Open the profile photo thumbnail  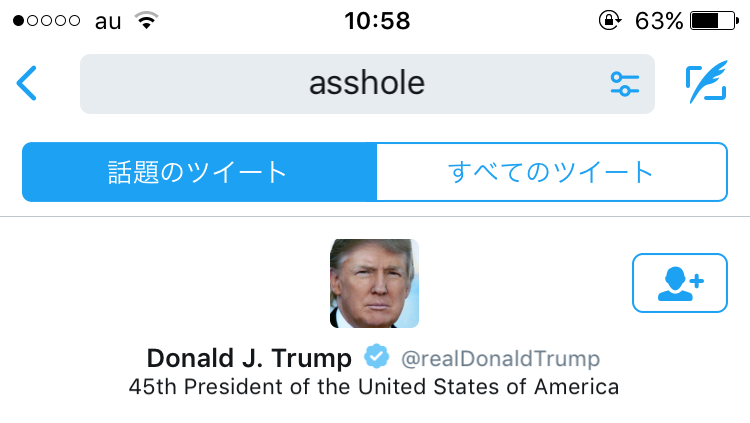pyautogui.click(x=374, y=283)
